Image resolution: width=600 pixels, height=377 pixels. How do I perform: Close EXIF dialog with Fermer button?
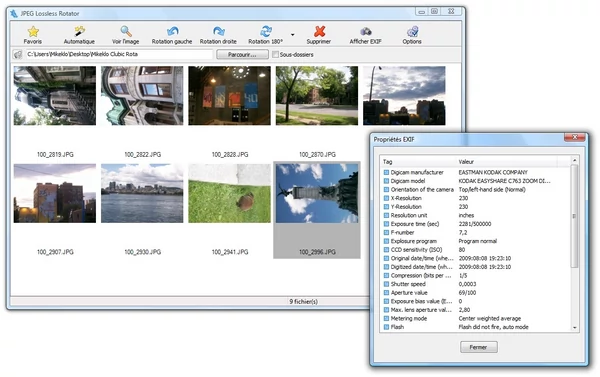[479, 347]
